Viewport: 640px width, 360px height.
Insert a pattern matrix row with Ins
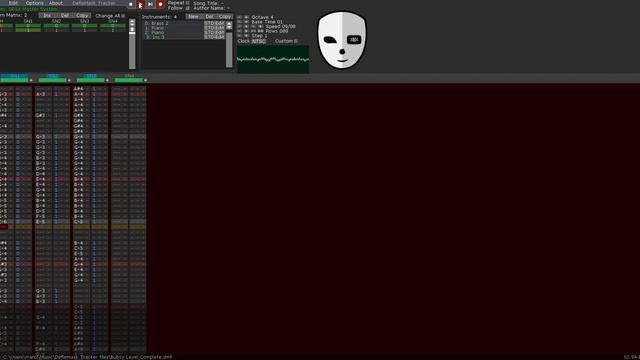(x=47, y=16)
